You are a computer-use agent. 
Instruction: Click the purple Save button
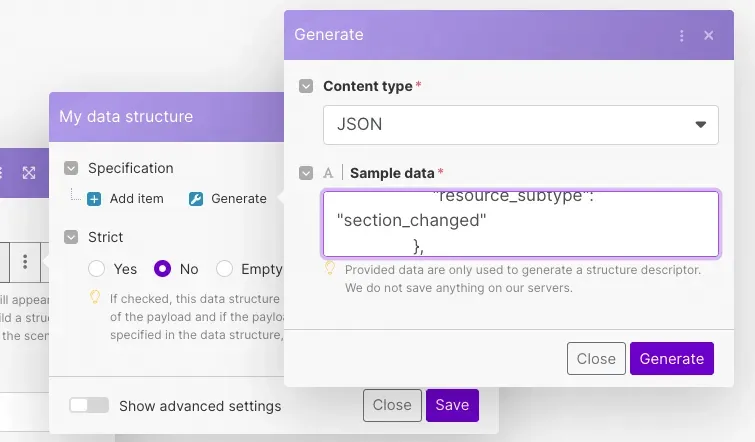(452, 405)
